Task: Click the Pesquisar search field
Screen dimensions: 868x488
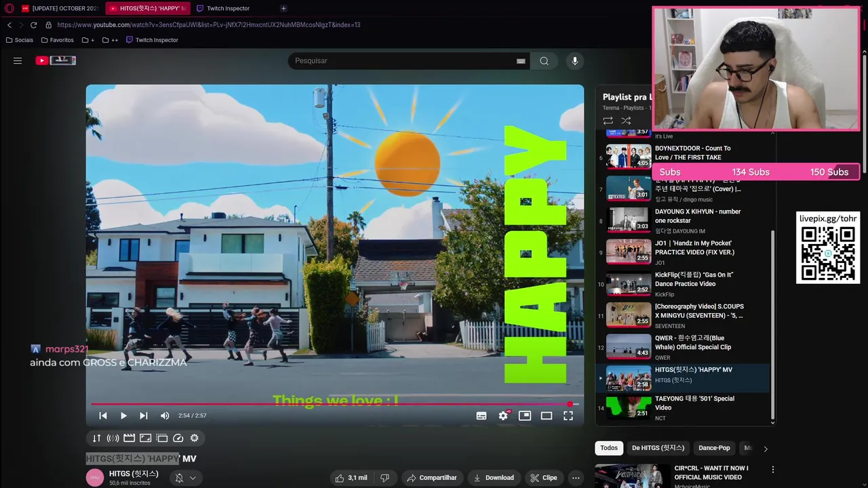Action: (x=403, y=61)
